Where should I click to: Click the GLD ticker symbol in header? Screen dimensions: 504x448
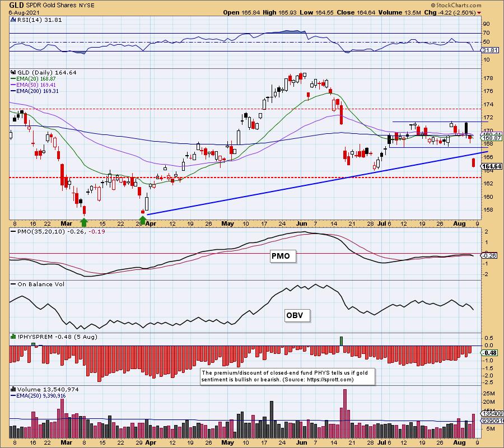pyautogui.click(x=16, y=5)
